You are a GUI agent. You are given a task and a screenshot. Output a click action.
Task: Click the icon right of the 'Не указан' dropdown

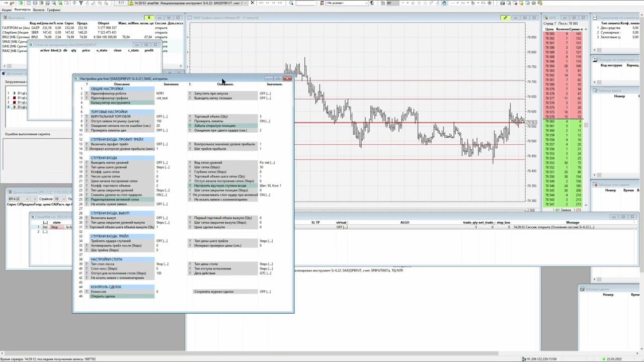(x=372, y=3)
